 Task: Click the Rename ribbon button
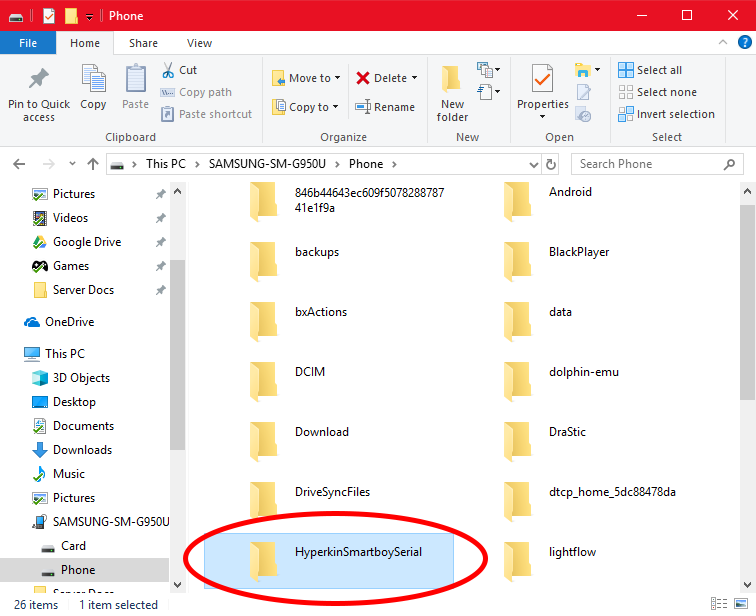[385, 107]
